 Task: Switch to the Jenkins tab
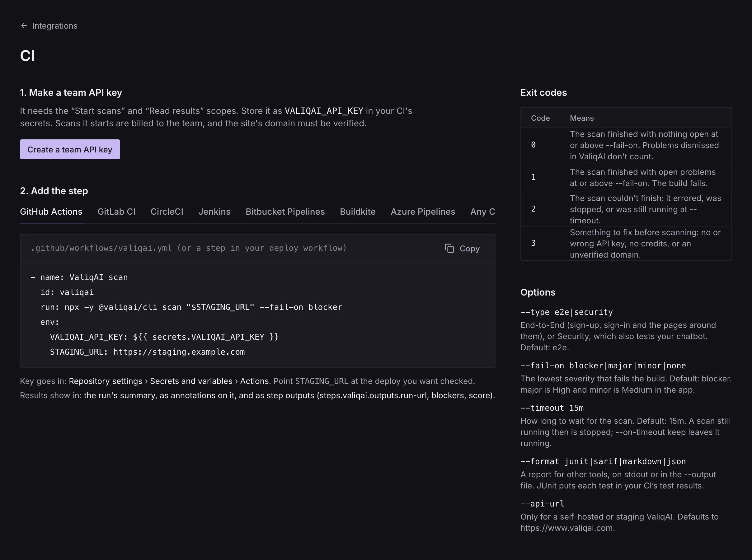[214, 212]
